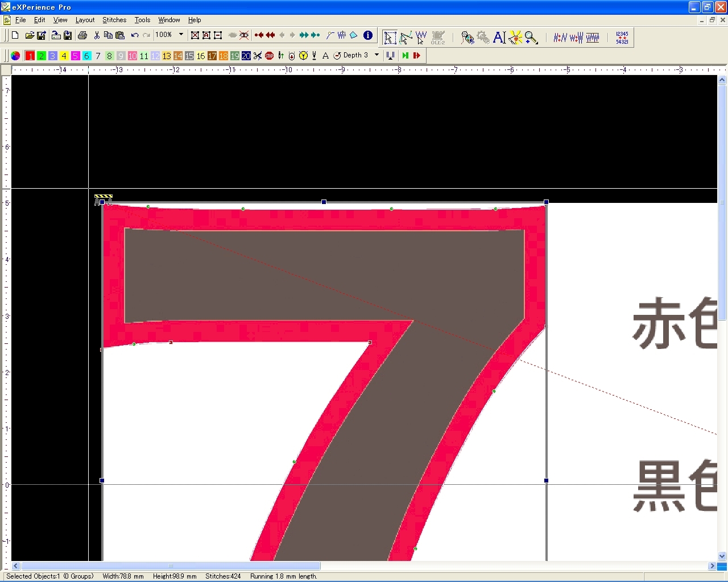
Task: Click the green play marker icon
Action: click(405, 56)
